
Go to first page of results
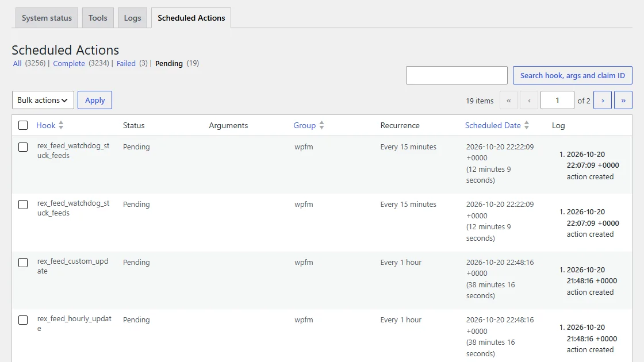coord(509,100)
